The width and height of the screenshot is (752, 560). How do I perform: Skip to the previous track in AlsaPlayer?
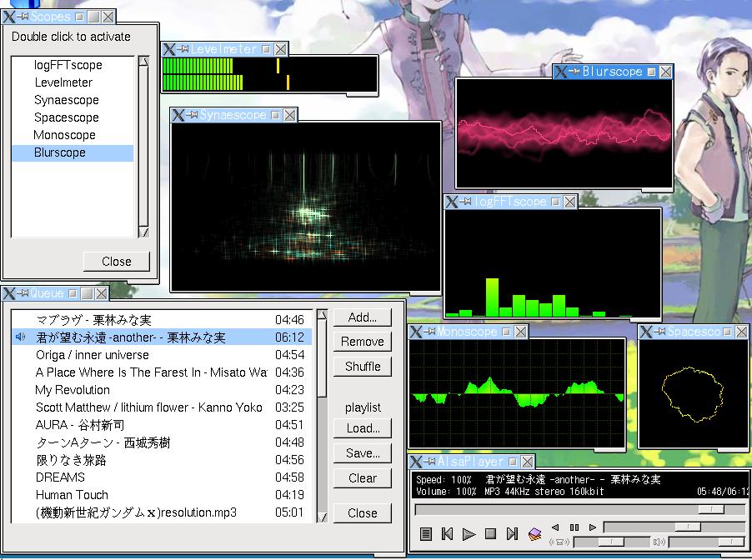(447, 533)
